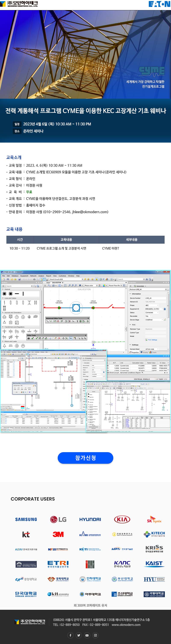Click the '10:30 - 11:20' time cell
Image resolution: width=171 pixels, height=644 pixels.
coord(19,249)
